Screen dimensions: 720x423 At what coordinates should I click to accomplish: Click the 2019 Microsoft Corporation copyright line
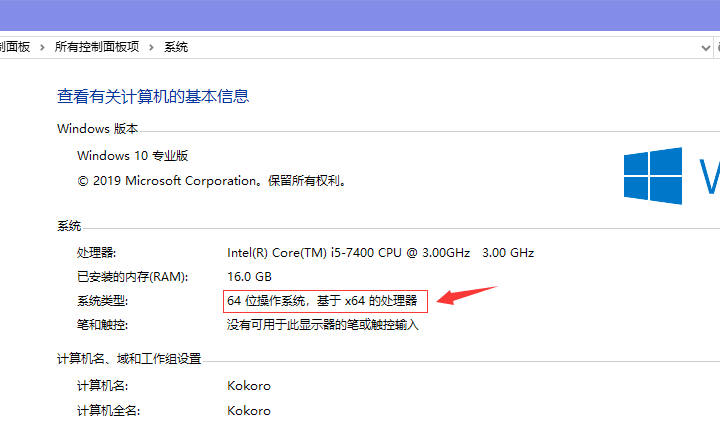tap(211, 181)
